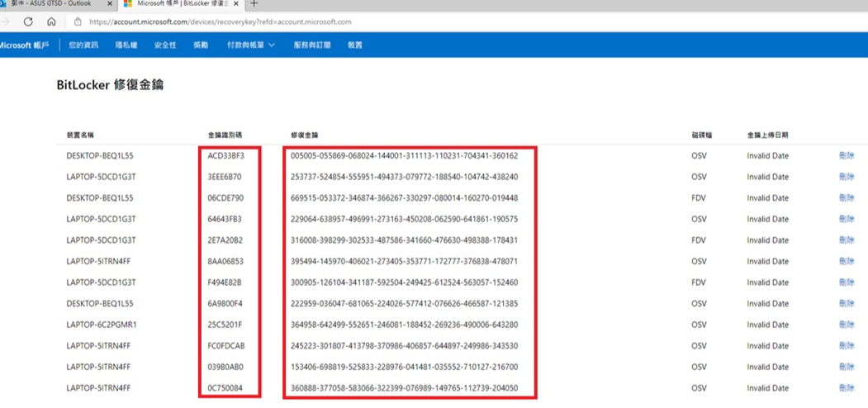Viewport: 868px width, 408px height.
Task: Focus the account.microsoft.com address bar
Action: 220,22
